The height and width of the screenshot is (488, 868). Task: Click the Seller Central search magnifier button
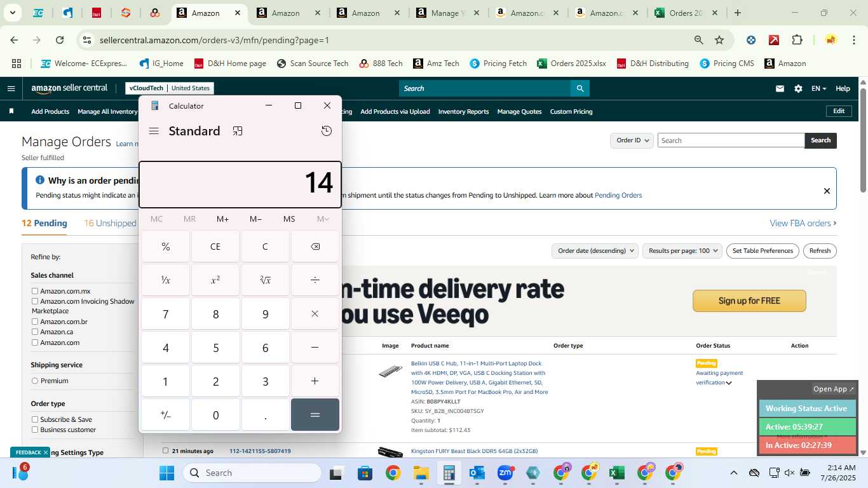(x=580, y=88)
